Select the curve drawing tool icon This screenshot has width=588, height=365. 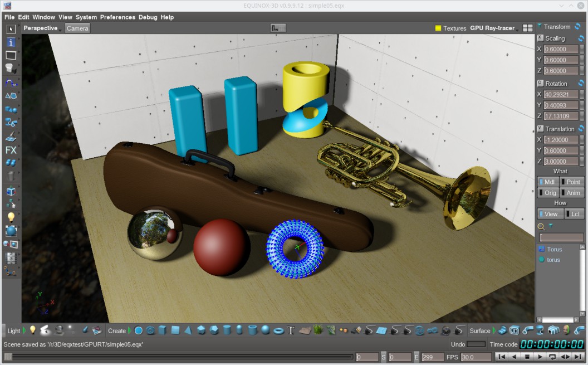(11, 82)
